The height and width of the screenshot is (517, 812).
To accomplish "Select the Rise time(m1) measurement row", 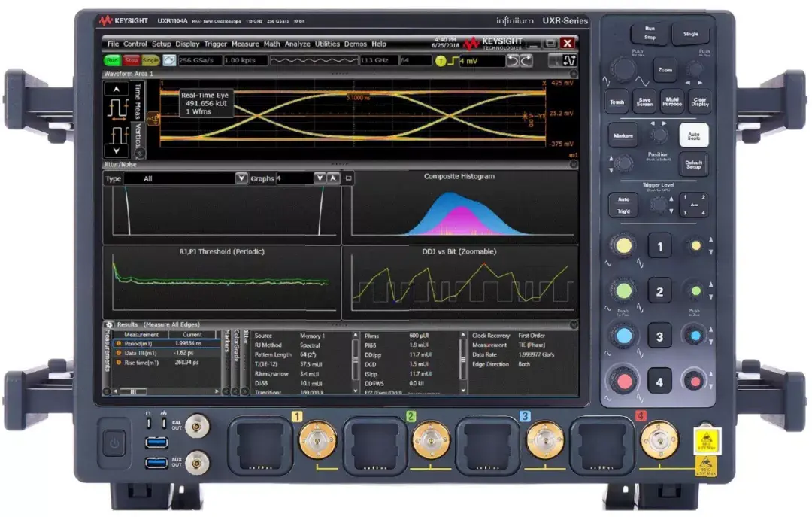I will tap(165, 363).
